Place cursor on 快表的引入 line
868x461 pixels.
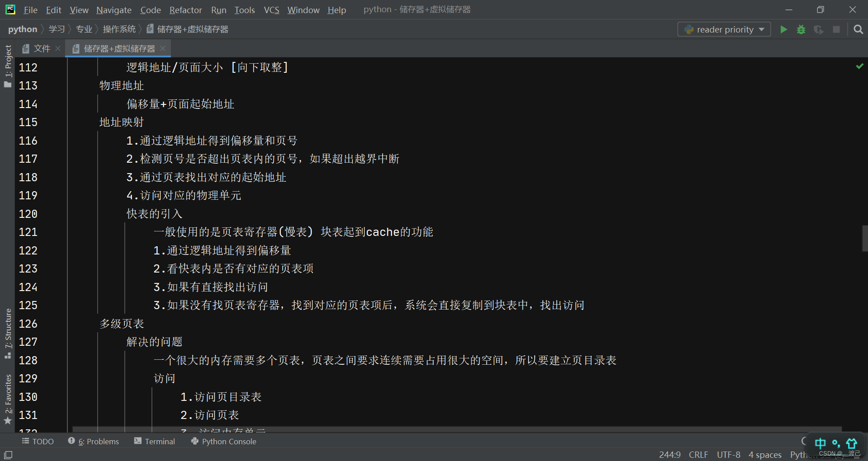pos(155,214)
